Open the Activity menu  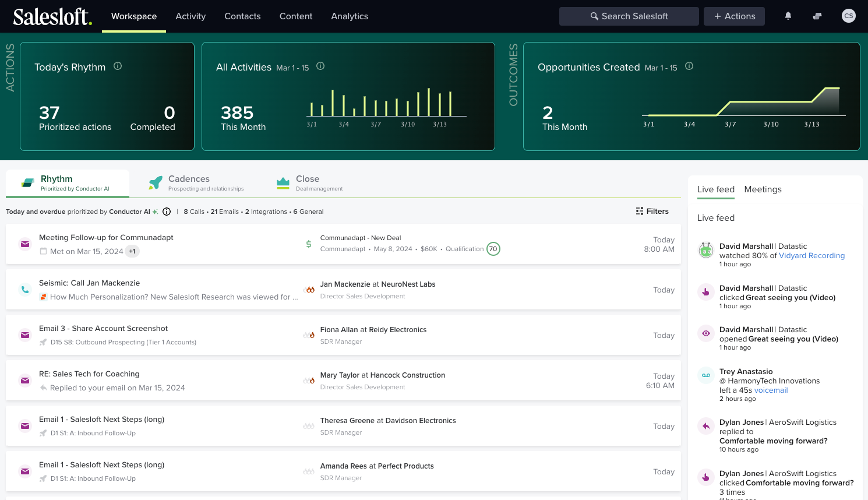[x=190, y=16]
